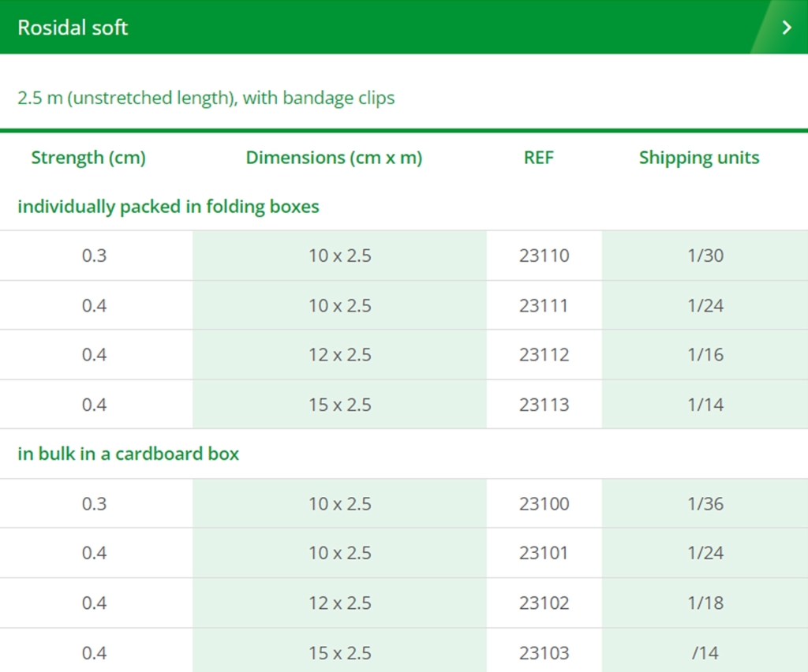Select shipping units value 1/16
Viewport: 808px width, 672px height.
tap(705, 355)
